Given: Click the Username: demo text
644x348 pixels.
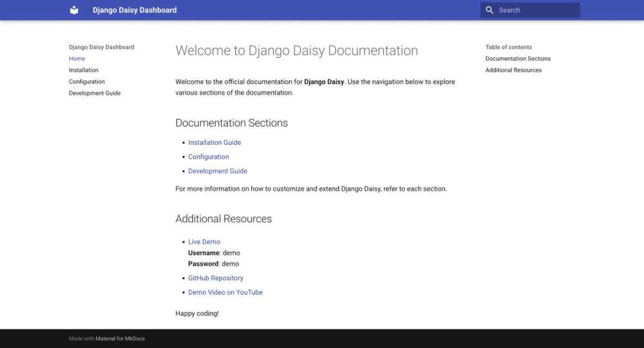Looking at the screenshot, I should (x=214, y=253).
